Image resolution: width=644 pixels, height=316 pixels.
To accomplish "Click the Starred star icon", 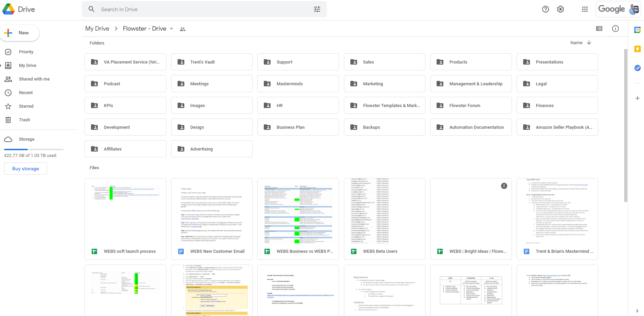I will (8, 106).
